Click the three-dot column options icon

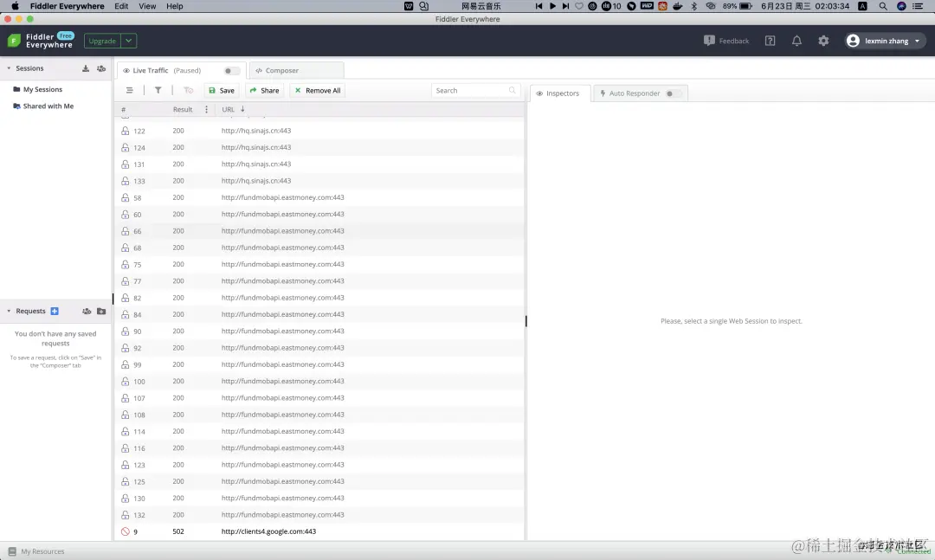[206, 110]
